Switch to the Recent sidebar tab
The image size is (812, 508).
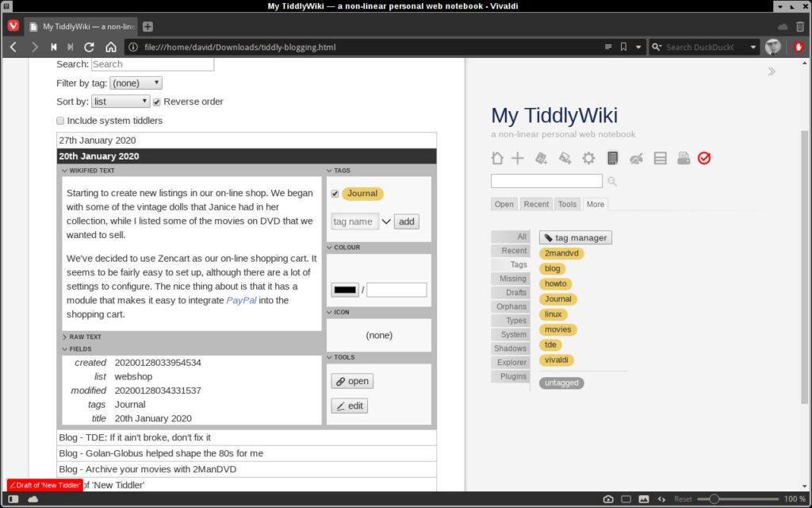536,204
